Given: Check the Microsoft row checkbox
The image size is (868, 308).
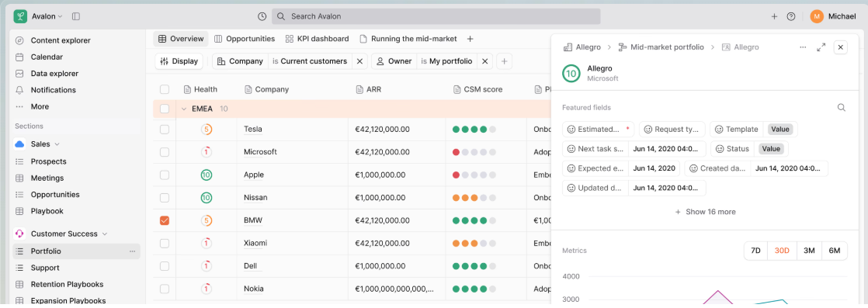Looking at the screenshot, I should tap(165, 152).
